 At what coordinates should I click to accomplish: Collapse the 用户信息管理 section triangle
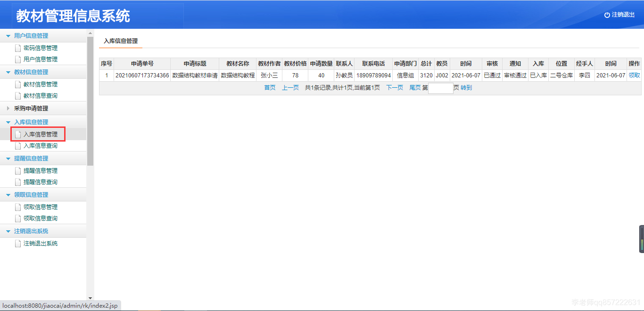7,35
